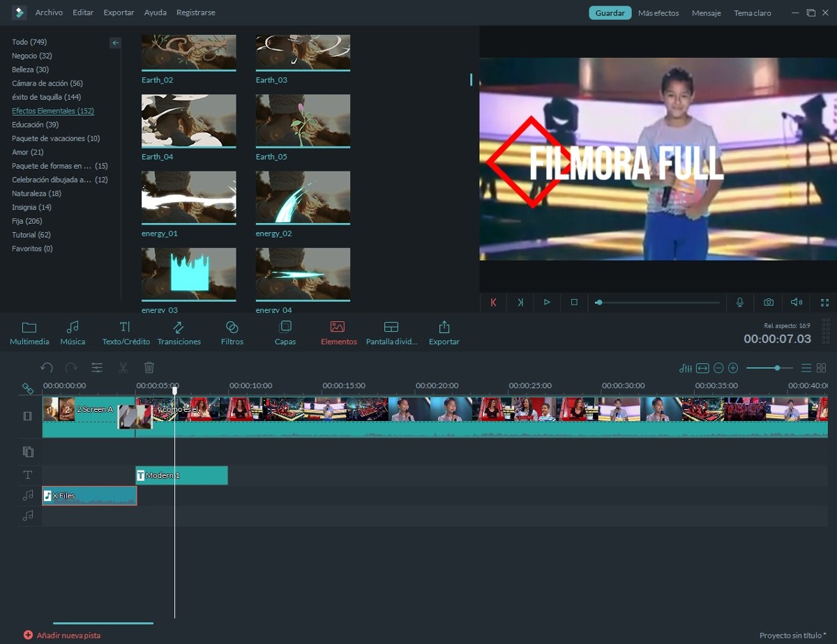Select the energy_01 effect thumbnail
837x644 pixels.
pos(188,197)
